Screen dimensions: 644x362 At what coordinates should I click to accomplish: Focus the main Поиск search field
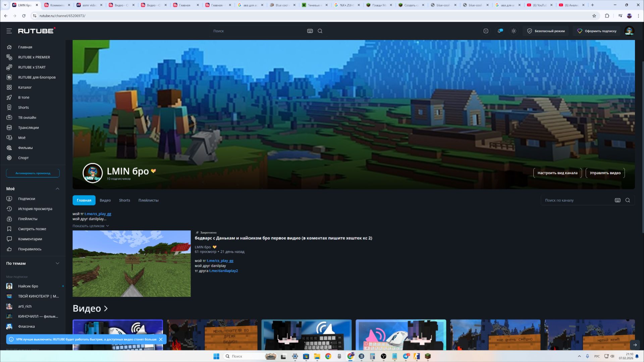tap(258, 31)
